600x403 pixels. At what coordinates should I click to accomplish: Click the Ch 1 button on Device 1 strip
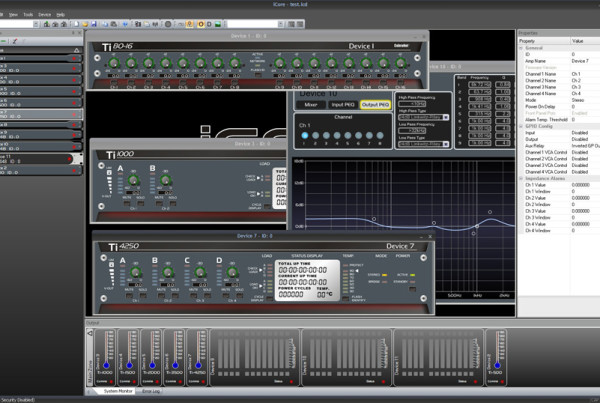tap(114, 84)
